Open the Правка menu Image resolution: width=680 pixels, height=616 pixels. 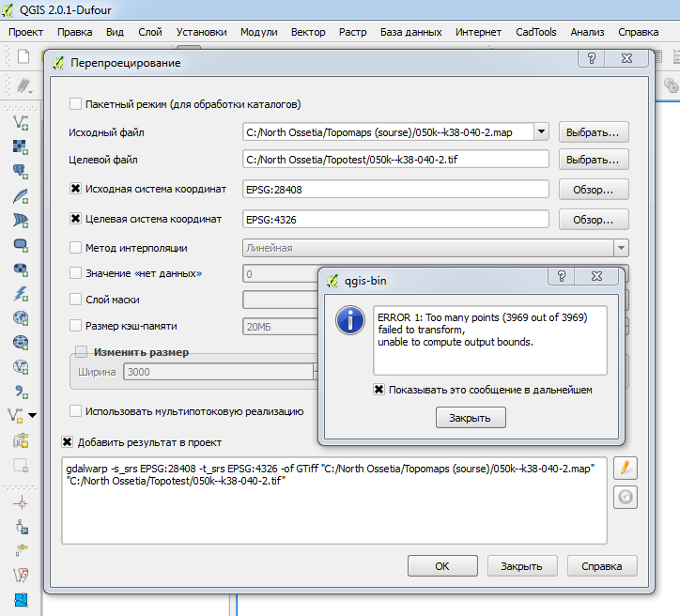coord(74,32)
